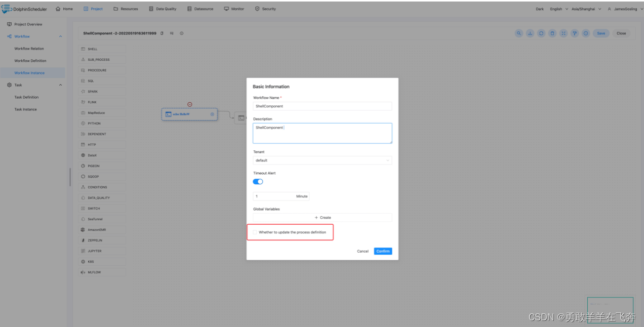This screenshot has width=644, height=327.
Task: Click the fullscreen icon in workflow toolbar
Action: [x=563, y=33]
